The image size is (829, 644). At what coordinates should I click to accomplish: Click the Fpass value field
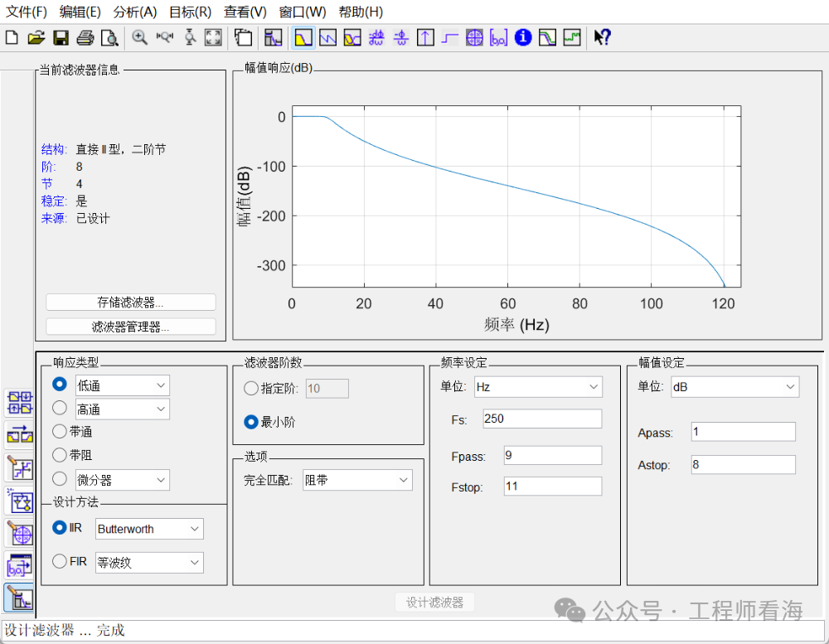(x=552, y=455)
